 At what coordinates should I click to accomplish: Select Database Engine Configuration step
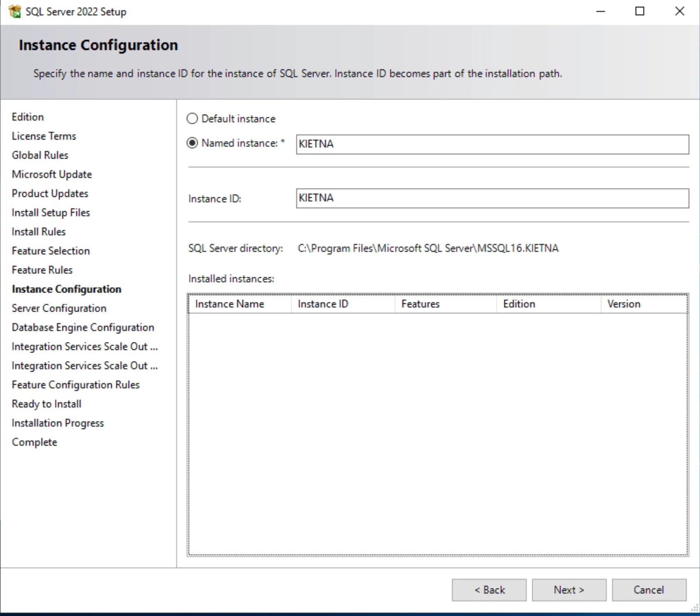[x=83, y=327]
